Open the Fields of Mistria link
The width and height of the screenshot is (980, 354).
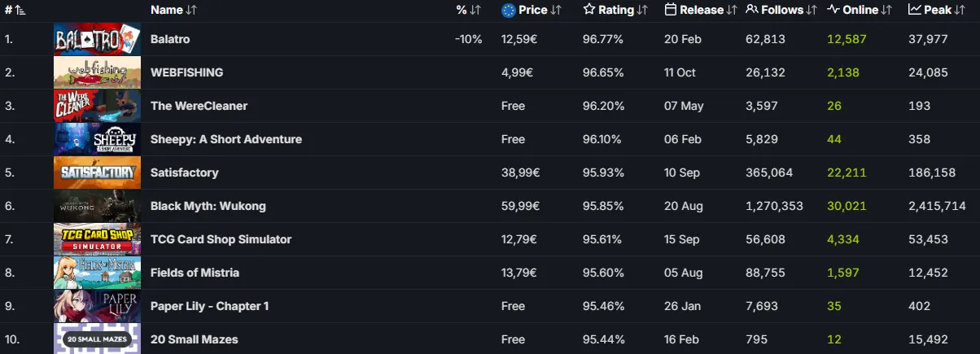(x=195, y=273)
